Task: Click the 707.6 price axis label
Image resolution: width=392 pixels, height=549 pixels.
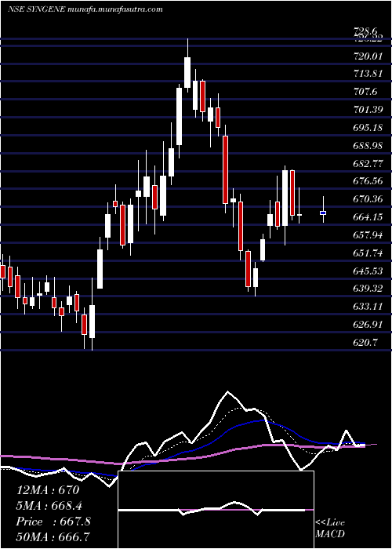Action: point(365,92)
